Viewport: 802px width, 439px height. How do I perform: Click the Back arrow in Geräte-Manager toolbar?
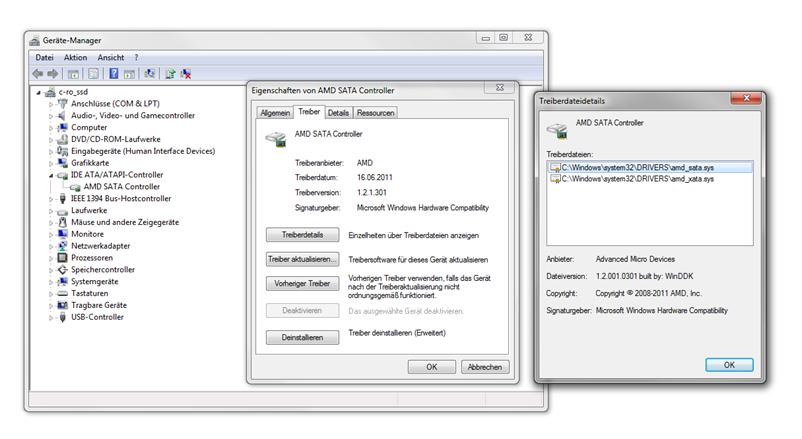click(37, 74)
